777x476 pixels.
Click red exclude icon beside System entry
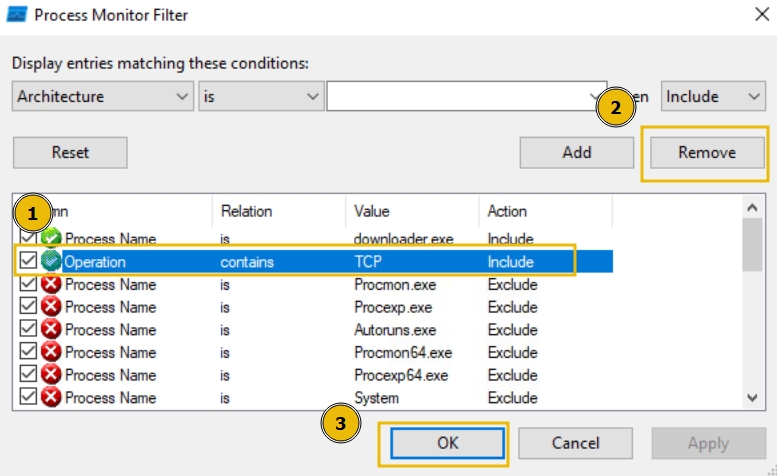pos(51,398)
